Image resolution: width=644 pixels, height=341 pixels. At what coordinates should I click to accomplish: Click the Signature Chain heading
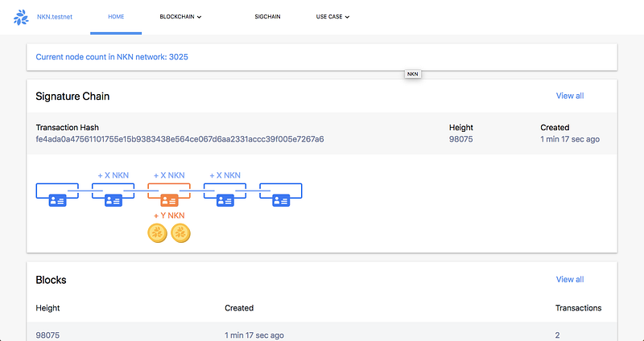(72, 97)
